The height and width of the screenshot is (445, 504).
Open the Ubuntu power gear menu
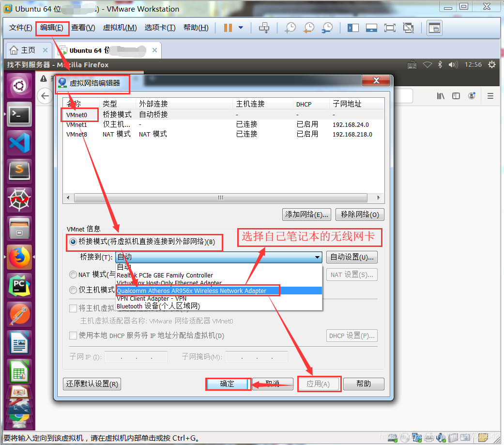[492, 64]
